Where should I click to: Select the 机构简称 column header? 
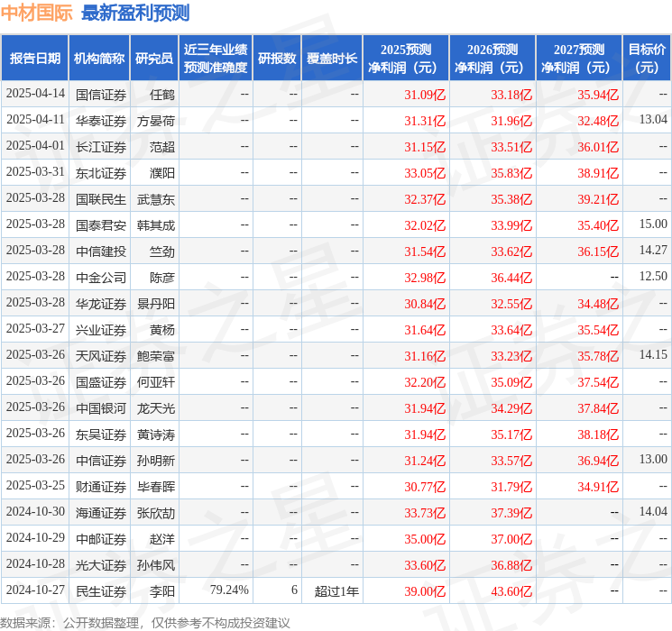click(99, 58)
